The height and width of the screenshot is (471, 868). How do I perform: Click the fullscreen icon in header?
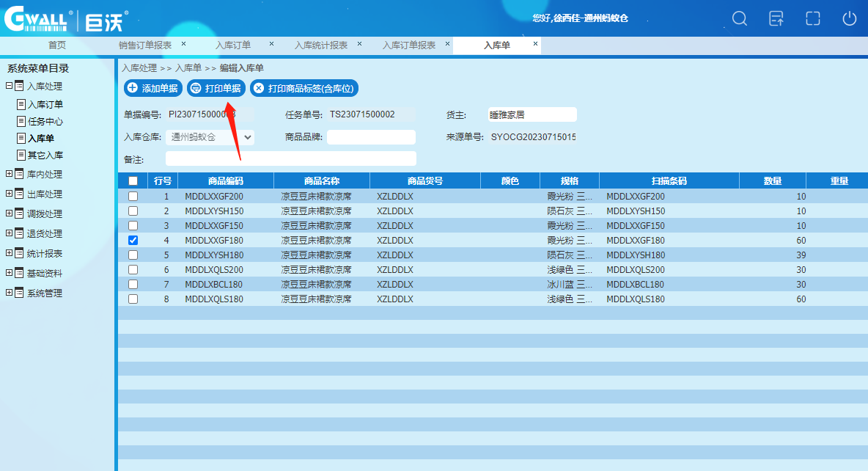(x=812, y=18)
